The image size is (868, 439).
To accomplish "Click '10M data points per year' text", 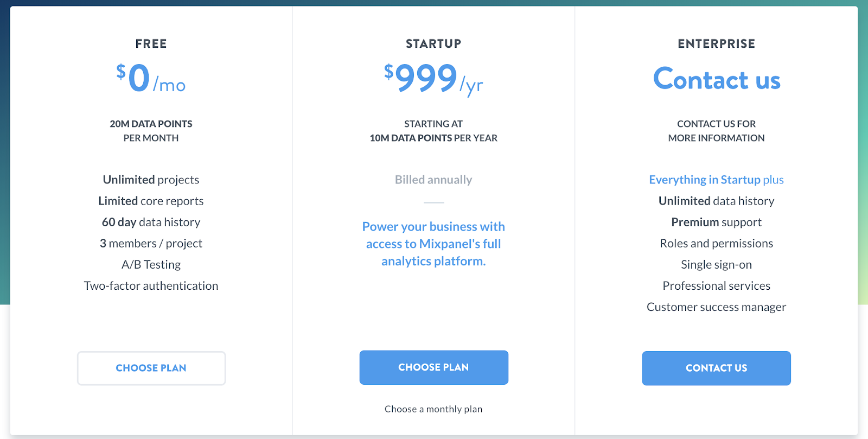I will point(433,138).
